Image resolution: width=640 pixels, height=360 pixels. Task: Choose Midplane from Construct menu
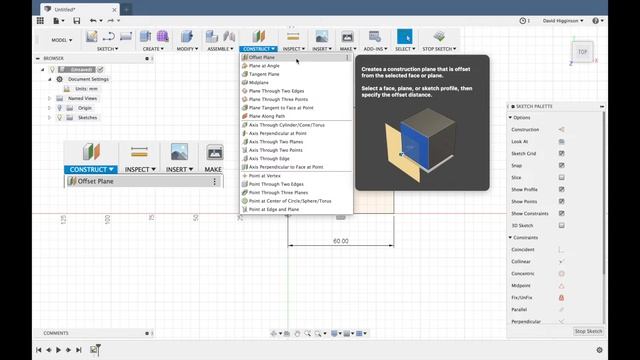click(296, 82)
